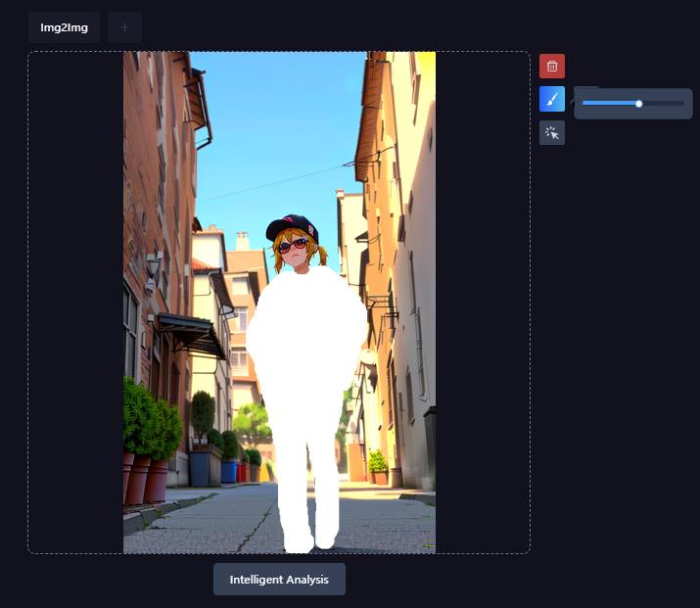Add a new tab with plus button
This screenshot has width=700, height=608.
[x=124, y=27]
